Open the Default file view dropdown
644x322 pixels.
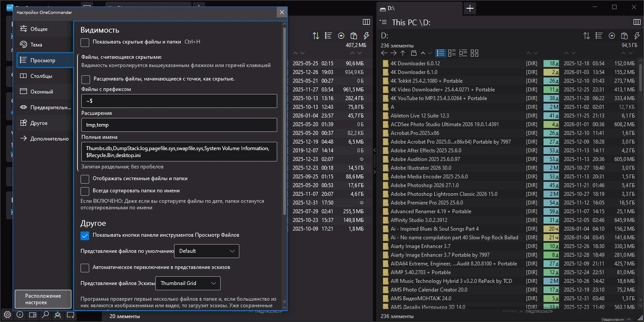(207, 251)
